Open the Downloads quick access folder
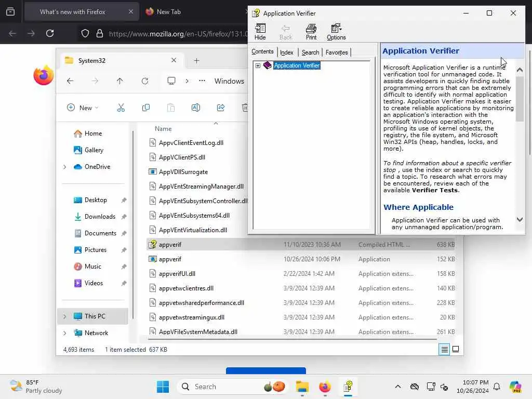 tap(95, 217)
